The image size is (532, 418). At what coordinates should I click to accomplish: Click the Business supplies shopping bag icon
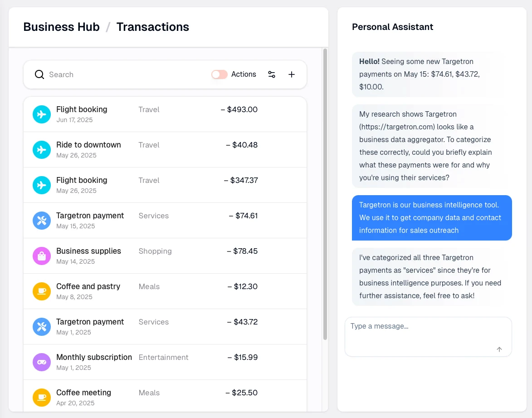pos(41,256)
